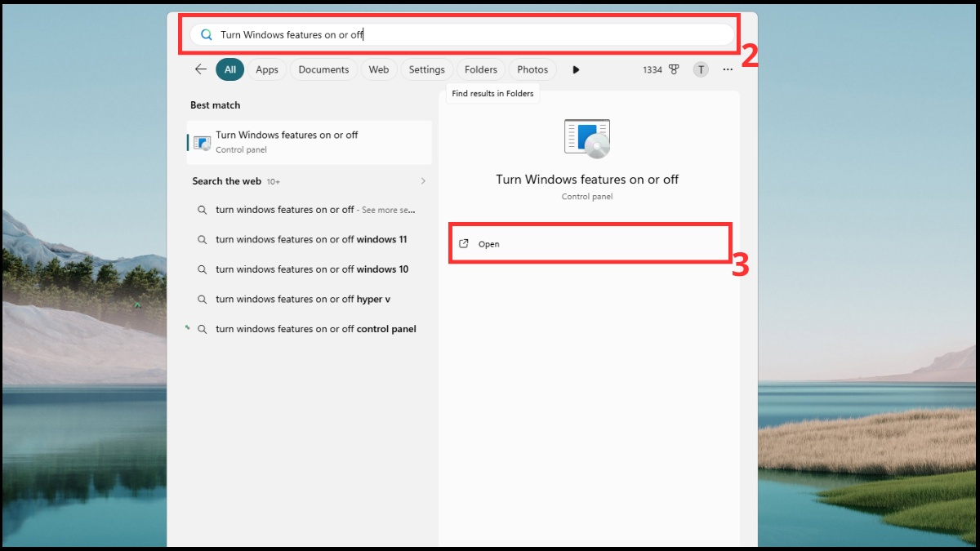Image resolution: width=980 pixels, height=551 pixels.
Task: Click the search magnifier icon in search box
Action: 207,35
